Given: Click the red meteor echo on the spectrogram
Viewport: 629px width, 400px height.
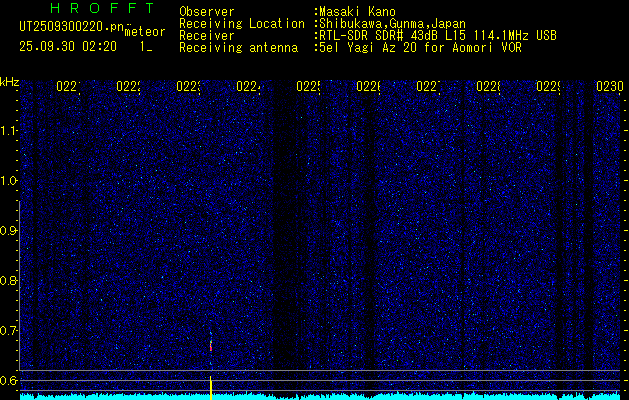Looking at the screenshot, I should [211, 345].
